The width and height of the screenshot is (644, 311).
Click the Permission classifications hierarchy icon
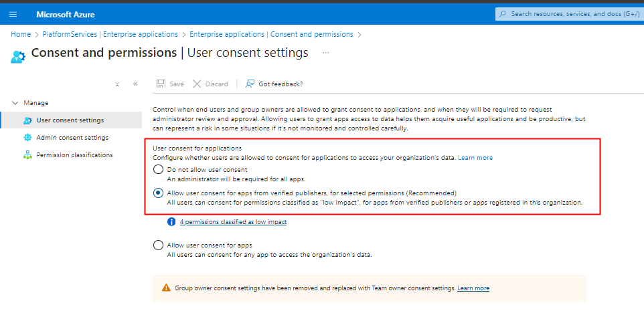click(x=27, y=155)
